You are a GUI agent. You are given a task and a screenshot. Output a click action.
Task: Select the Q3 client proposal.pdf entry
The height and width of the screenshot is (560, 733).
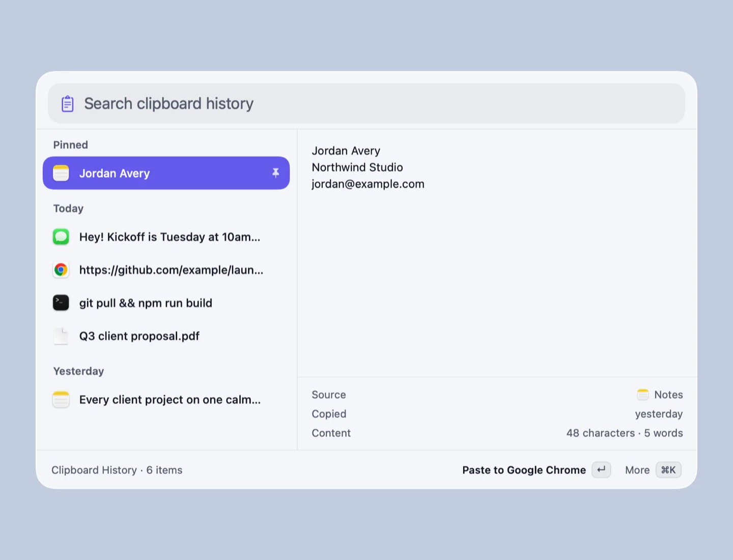coord(166,336)
